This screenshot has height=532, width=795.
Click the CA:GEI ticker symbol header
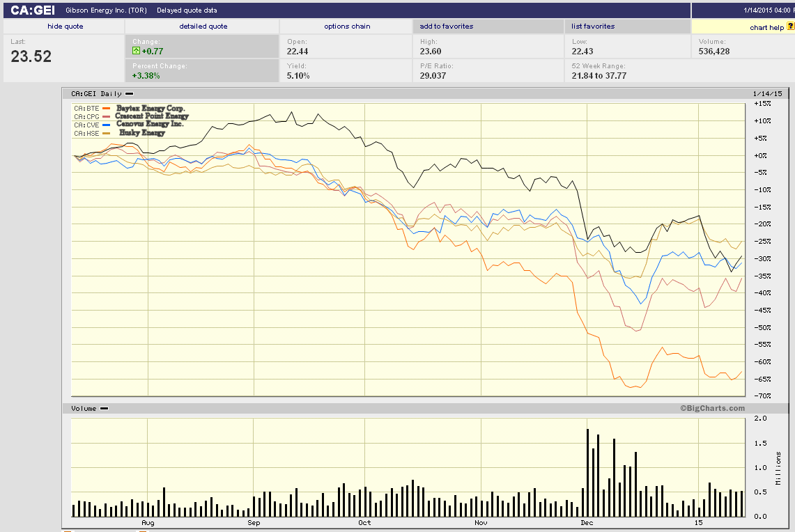click(33, 10)
